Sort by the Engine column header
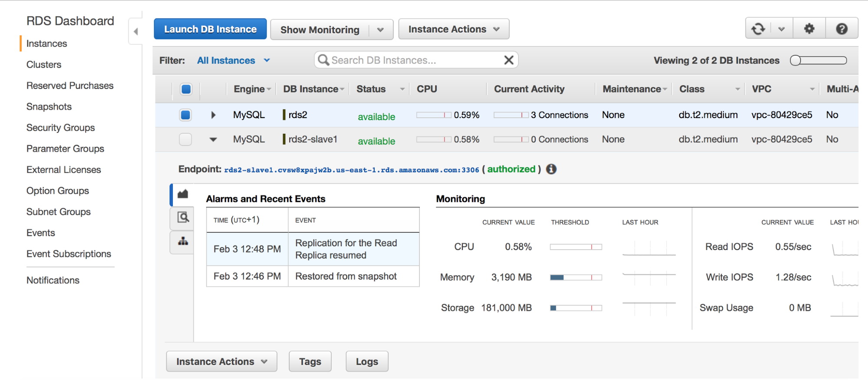 point(252,89)
